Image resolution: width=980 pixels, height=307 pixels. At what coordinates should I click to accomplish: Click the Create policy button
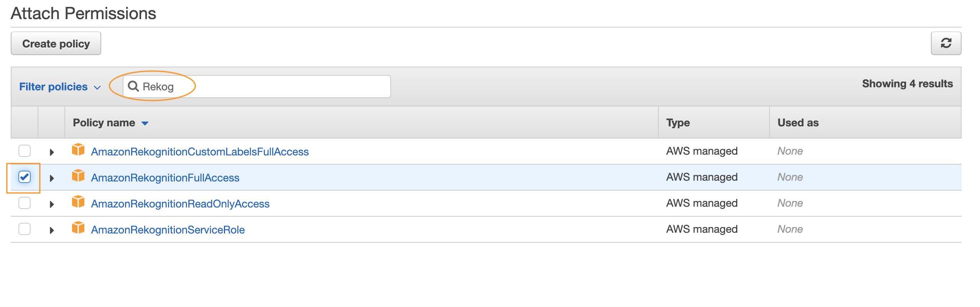[x=56, y=43]
